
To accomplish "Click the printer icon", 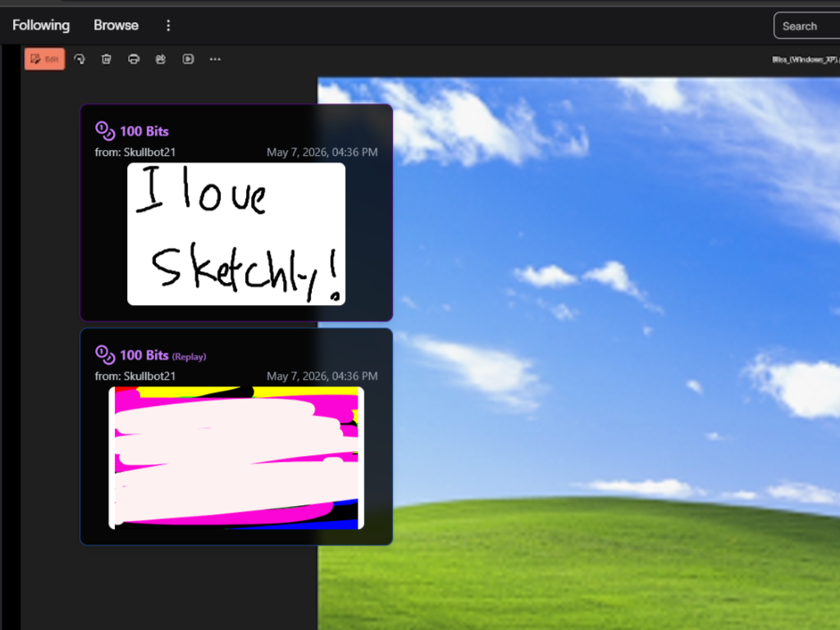I will [134, 59].
